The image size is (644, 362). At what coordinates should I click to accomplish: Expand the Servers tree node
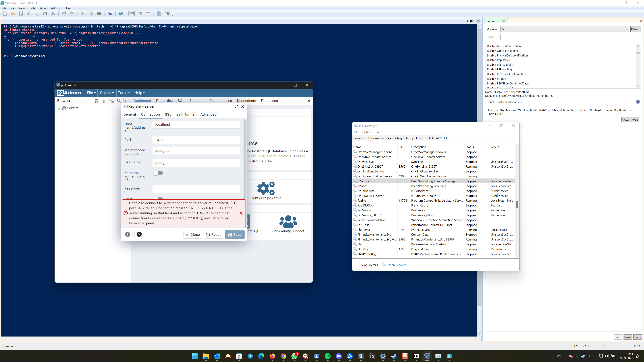point(59,108)
